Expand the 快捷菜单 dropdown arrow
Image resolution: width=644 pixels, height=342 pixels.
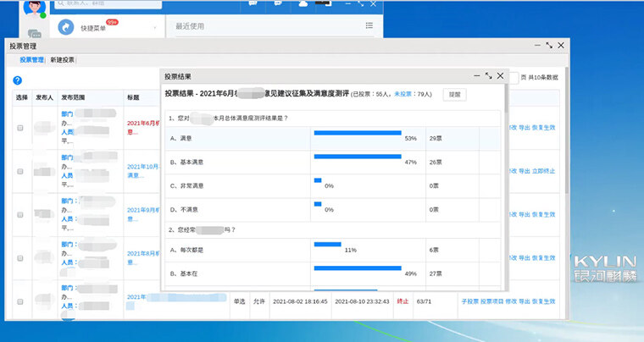click(155, 28)
